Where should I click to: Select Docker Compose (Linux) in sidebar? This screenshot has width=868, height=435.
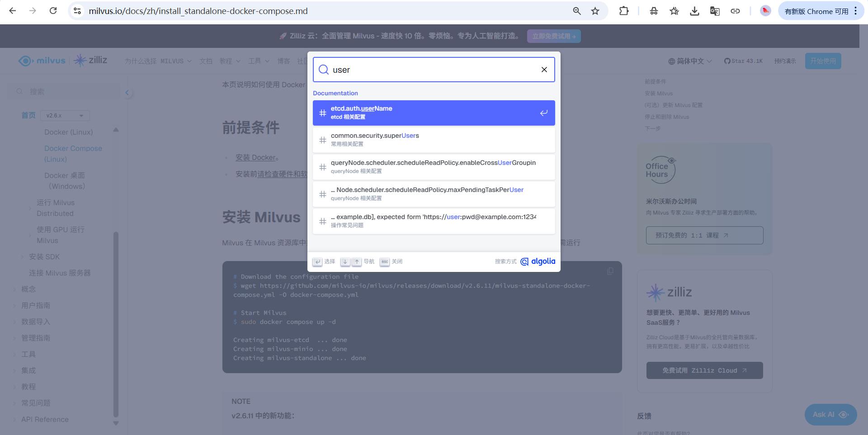click(73, 154)
